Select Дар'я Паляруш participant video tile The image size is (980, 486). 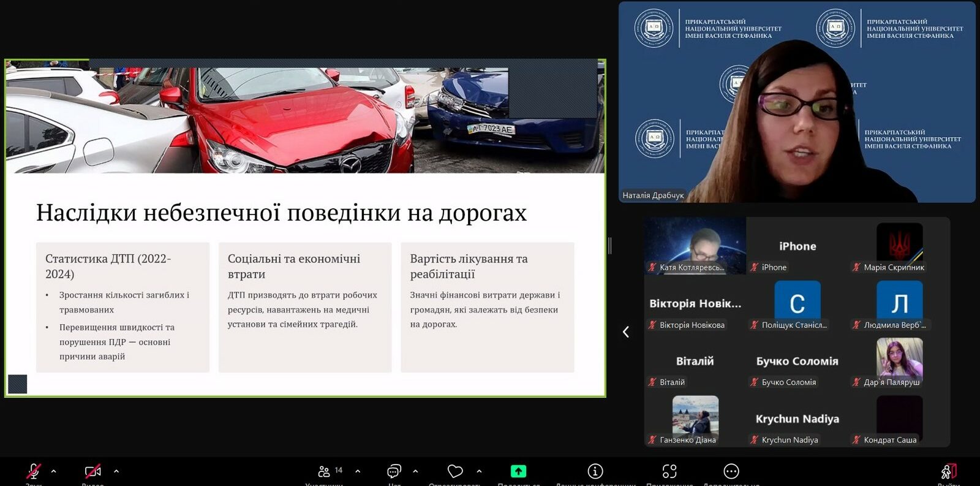pyautogui.click(x=899, y=362)
